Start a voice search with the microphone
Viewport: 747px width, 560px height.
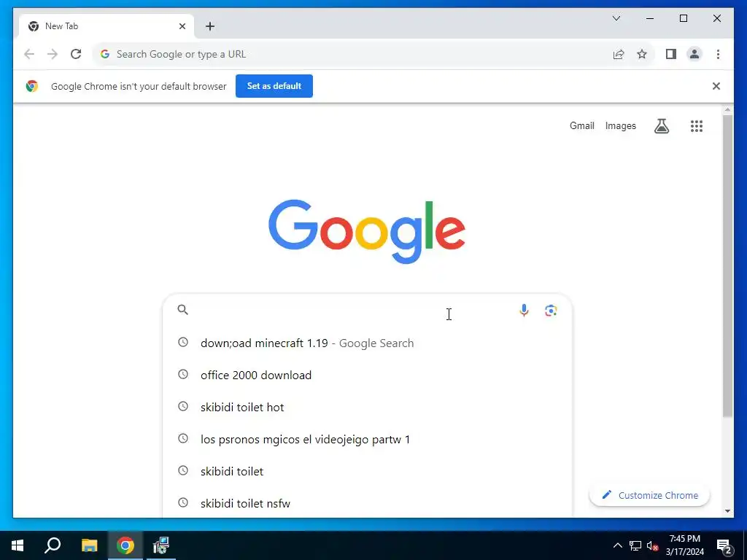(524, 311)
